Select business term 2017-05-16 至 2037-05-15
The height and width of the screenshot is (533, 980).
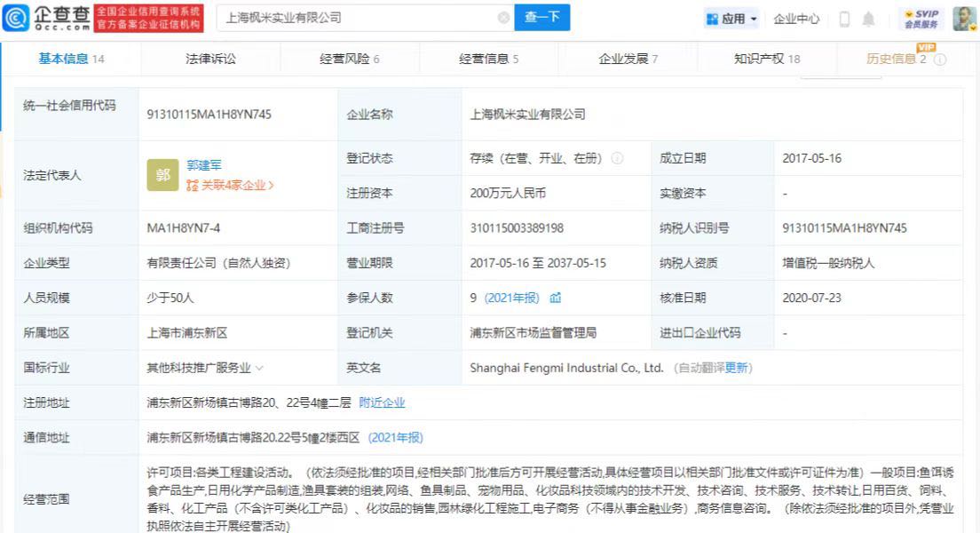pyautogui.click(x=538, y=263)
